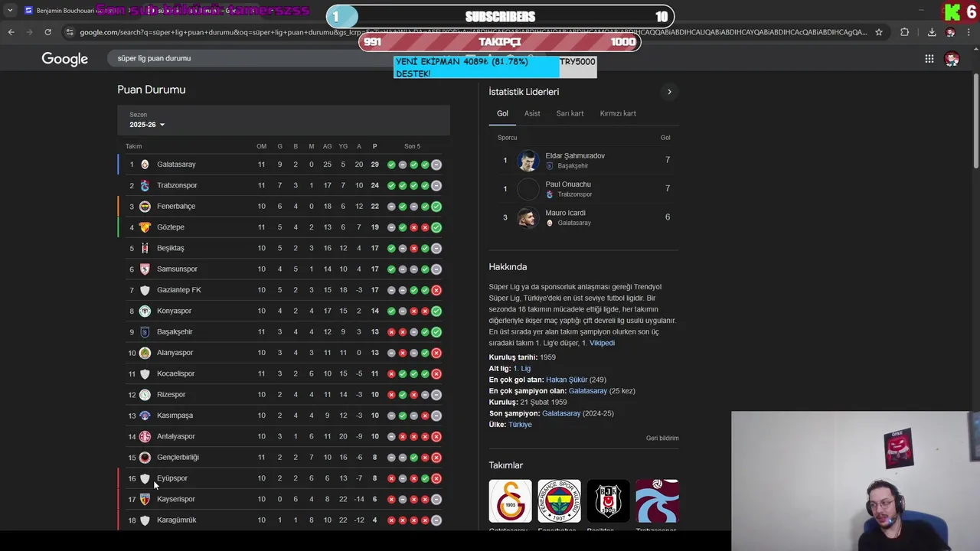The height and width of the screenshot is (551, 980).
Task: Switch to the Asist tab
Action: click(x=532, y=113)
